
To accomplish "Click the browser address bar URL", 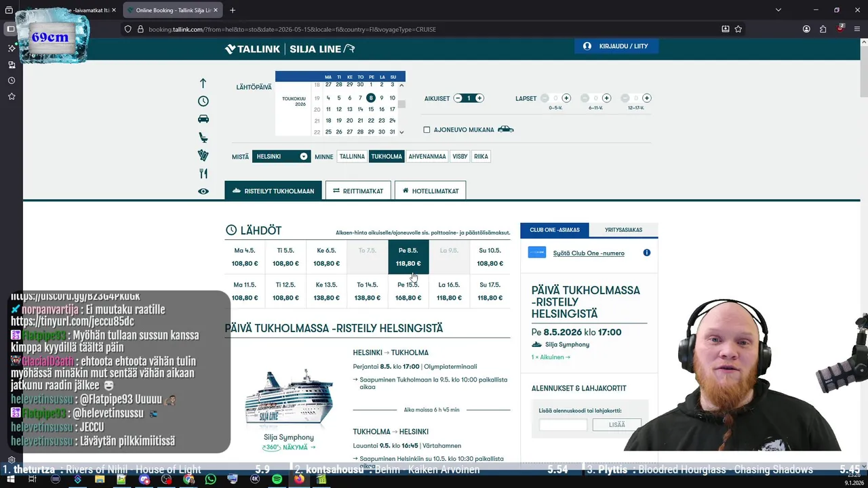I will point(292,29).
